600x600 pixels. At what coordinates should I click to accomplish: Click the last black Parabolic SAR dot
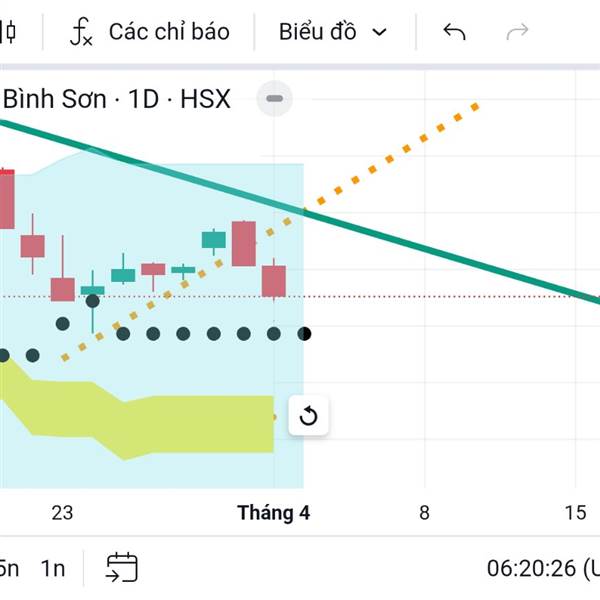[304, 333]
